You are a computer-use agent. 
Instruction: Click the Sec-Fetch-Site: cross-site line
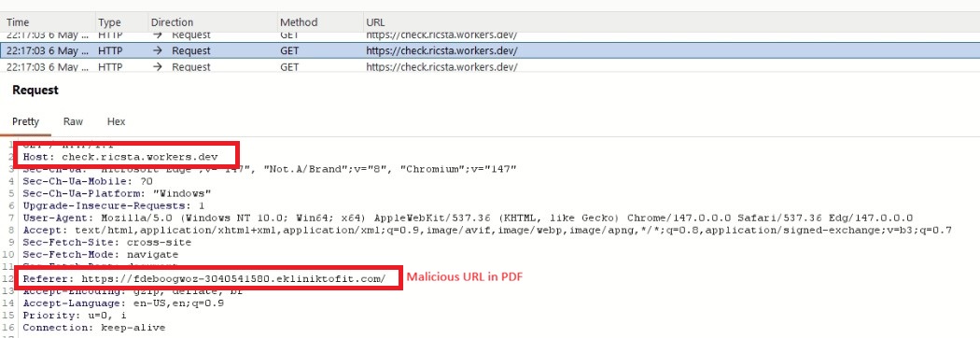pos(107,243)
